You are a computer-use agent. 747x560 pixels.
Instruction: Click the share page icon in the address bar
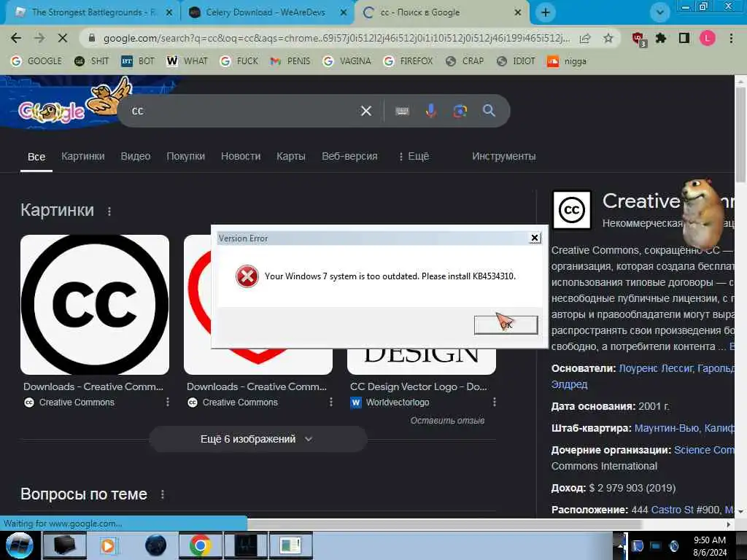(x=585, y=39)
